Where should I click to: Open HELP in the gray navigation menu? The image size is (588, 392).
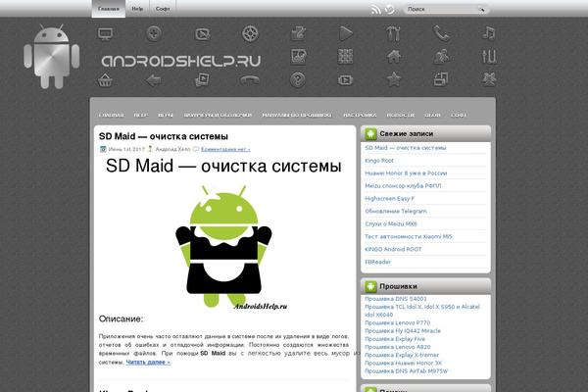[x=141, y=115]
